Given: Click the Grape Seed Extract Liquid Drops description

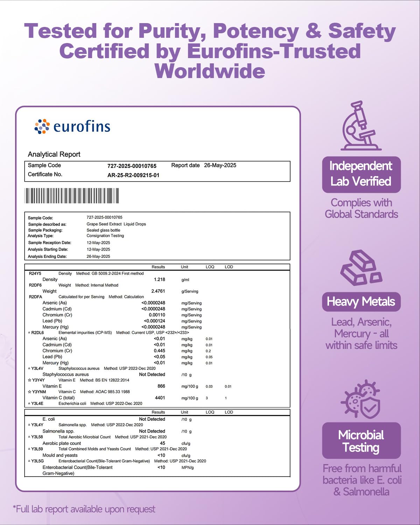Looking at the screenshot, I should (x=116, y=224).
